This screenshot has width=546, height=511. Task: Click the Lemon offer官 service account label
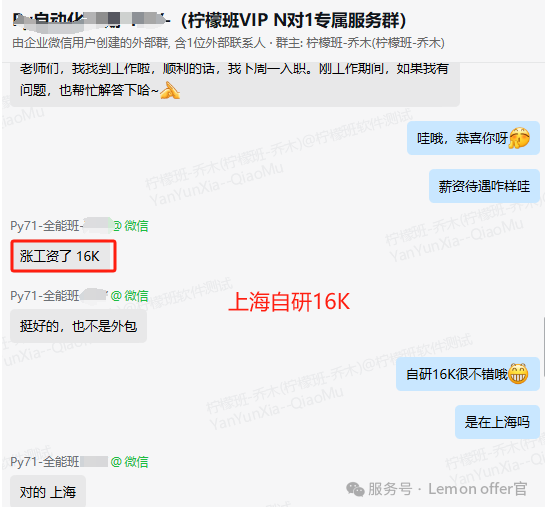477,489
